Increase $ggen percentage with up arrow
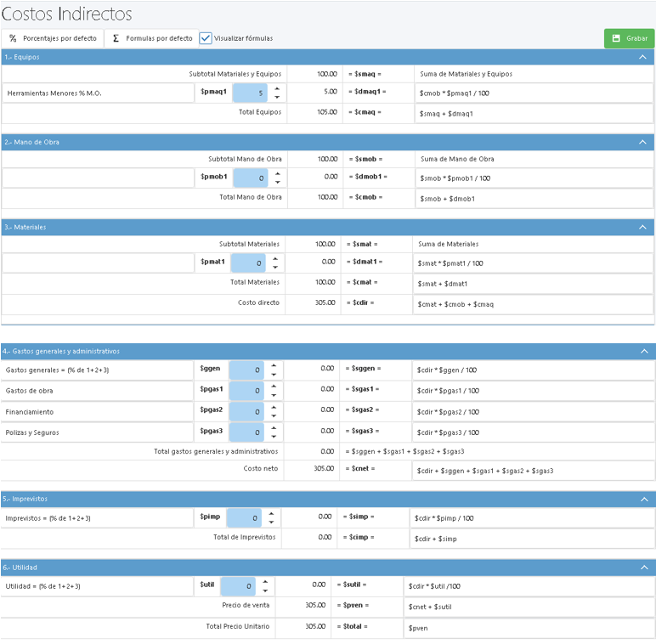Screen dimensions: 656x644 click(272, 364)
